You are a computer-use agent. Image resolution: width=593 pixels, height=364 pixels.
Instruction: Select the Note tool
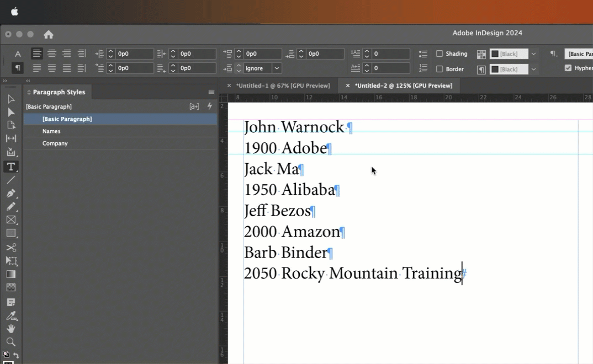(11, 302)
